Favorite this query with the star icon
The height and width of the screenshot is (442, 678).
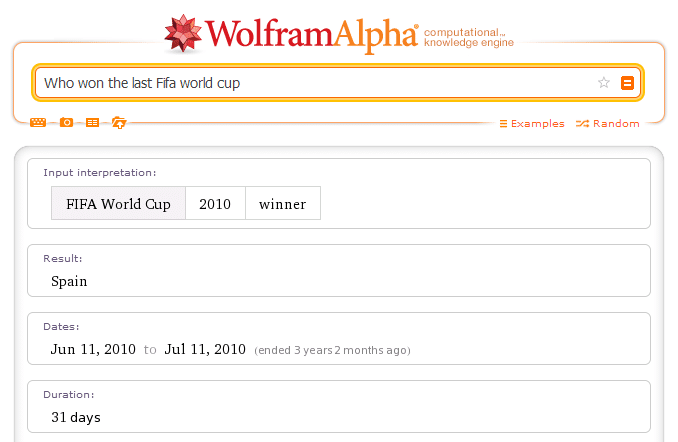604,83
